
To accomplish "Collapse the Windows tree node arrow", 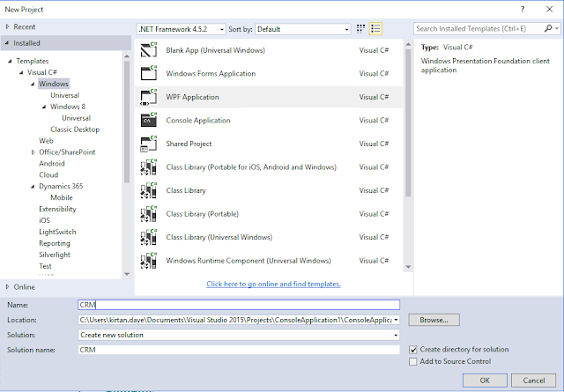I will [33, 84].
